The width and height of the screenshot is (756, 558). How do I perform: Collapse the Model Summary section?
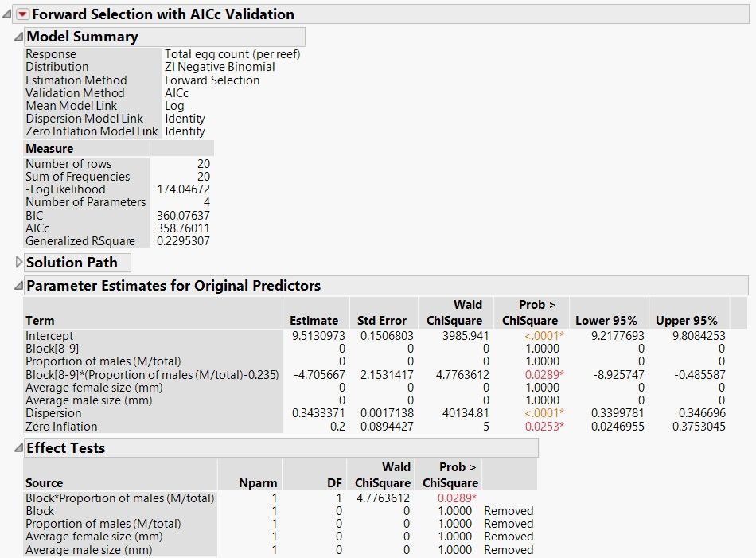[19, 37]
